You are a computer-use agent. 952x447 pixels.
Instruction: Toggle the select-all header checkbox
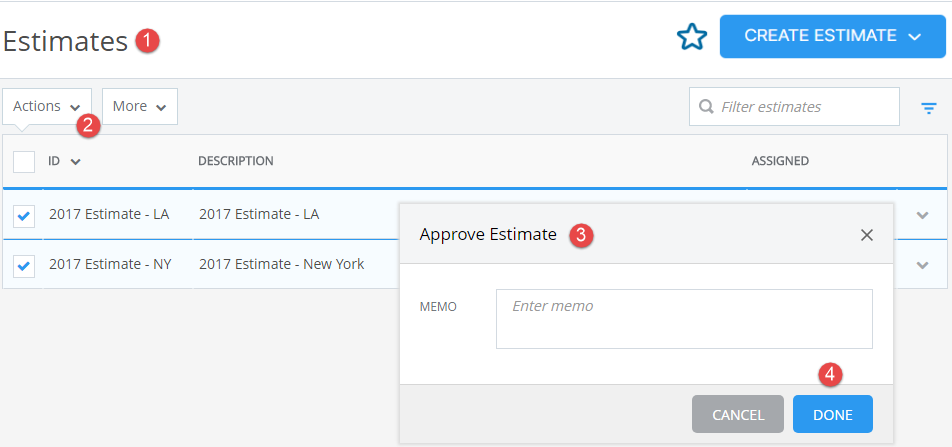[x=24, y=162]
